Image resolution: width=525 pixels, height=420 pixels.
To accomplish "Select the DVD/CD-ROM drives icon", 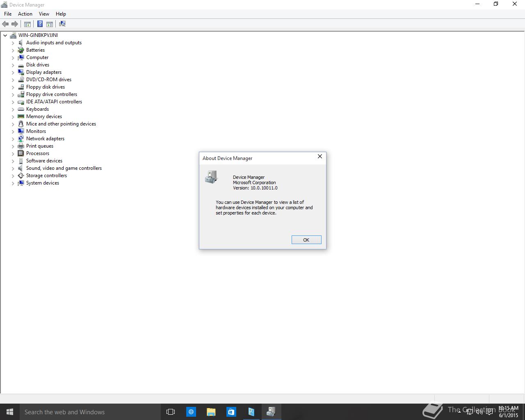I will pyautogui.click(x=21, y=80).
